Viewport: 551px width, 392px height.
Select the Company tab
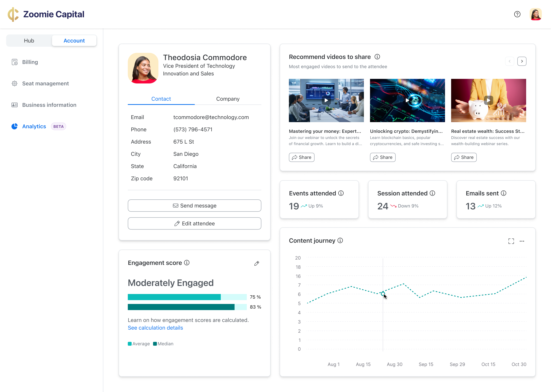click(x=228, y=99)
